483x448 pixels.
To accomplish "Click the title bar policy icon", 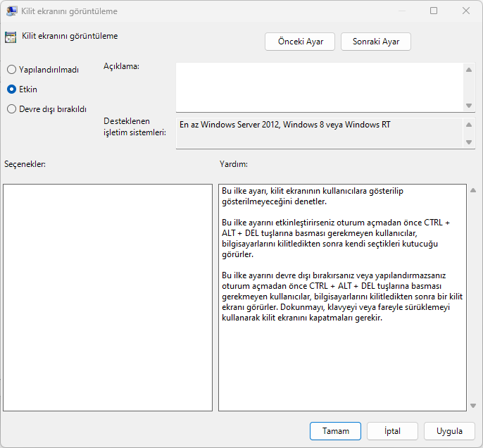I will [12, 11].
